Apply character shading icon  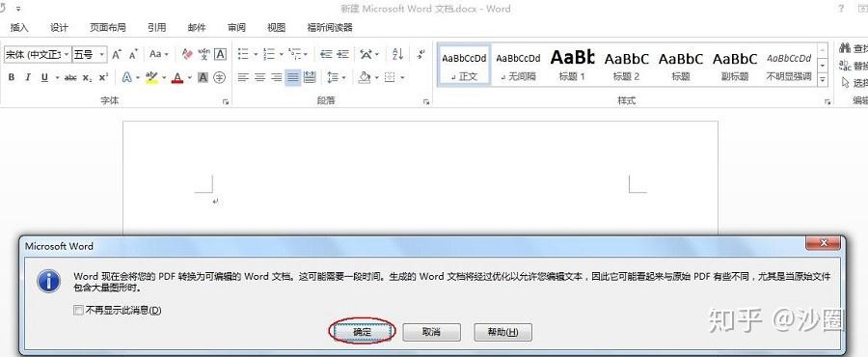[203, 78]
